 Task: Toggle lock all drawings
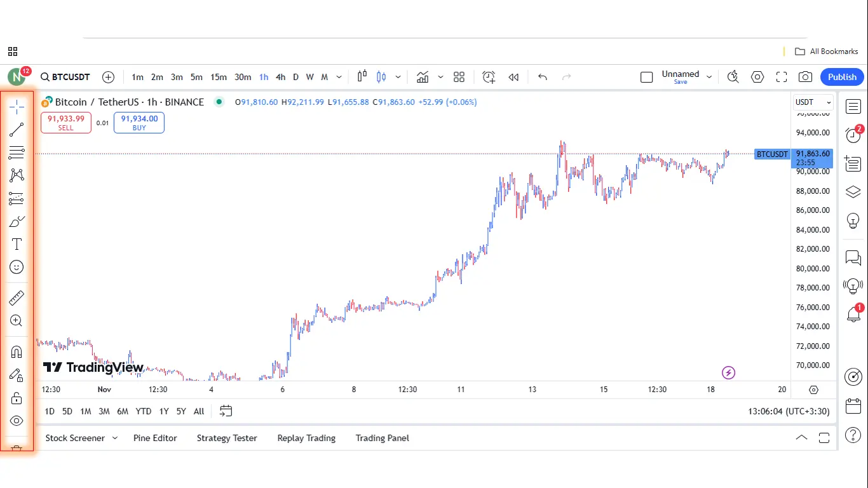tap(17, 398)
